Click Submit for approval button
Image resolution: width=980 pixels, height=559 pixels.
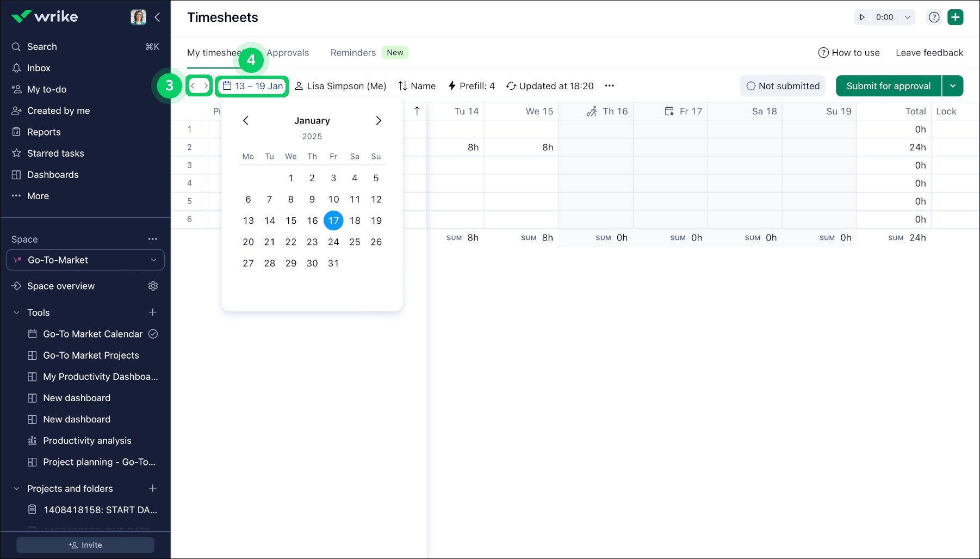(x=888, y=86)
